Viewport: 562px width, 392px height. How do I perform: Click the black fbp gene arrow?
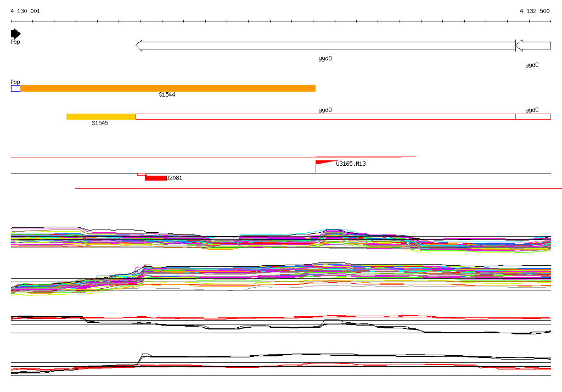(x=15, y=33)
